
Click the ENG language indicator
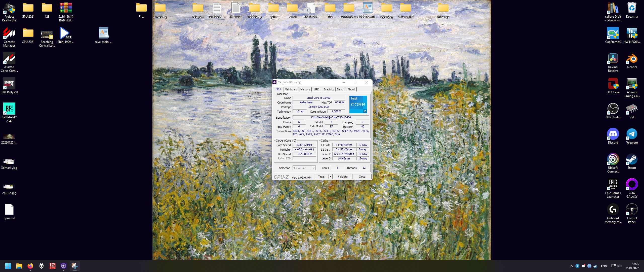[604, 266]
